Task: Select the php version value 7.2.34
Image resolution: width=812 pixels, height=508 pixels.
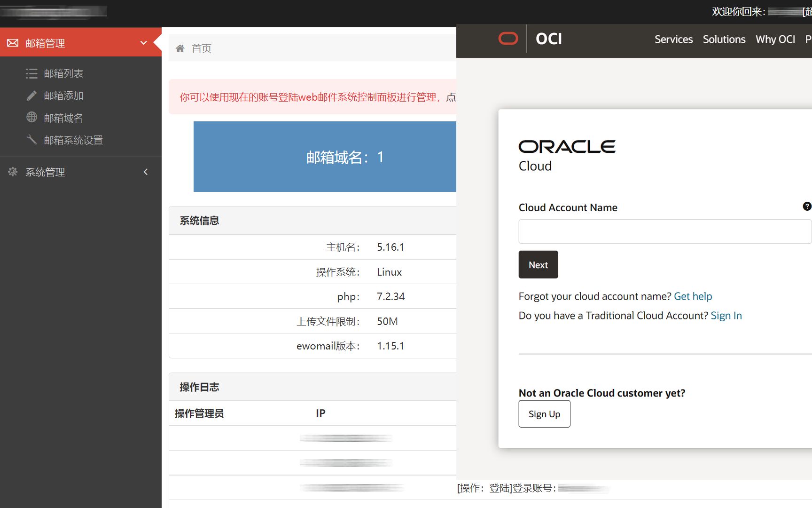Action: (391, 296)
